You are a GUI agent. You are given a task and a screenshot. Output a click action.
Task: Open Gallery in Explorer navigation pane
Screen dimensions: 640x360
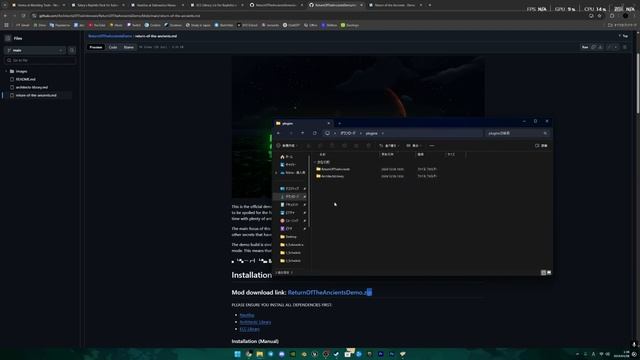[288, 164]
